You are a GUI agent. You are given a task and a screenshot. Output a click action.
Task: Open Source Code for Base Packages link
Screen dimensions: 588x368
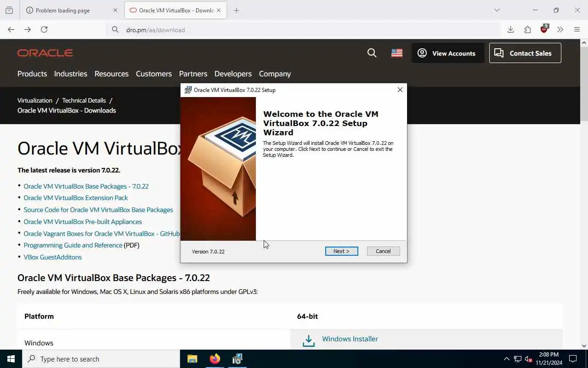[x=98, y=210]
